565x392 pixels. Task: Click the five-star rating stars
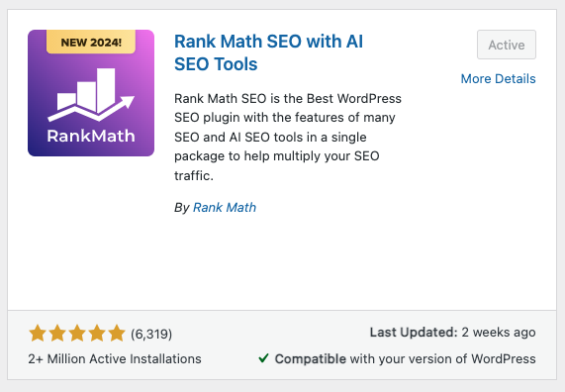77,333
